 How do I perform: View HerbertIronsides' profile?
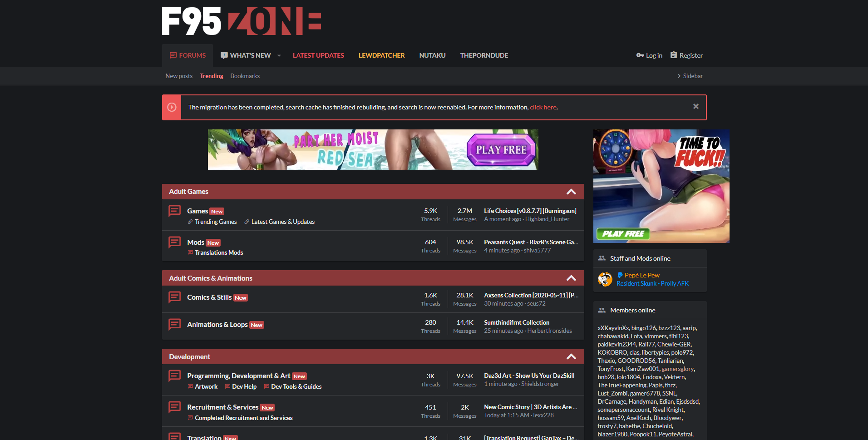549,331
